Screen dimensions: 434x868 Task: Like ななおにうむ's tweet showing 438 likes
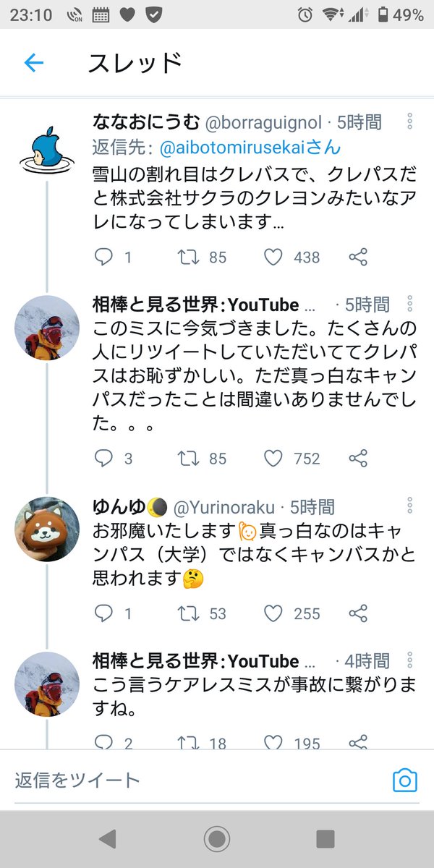273,256
